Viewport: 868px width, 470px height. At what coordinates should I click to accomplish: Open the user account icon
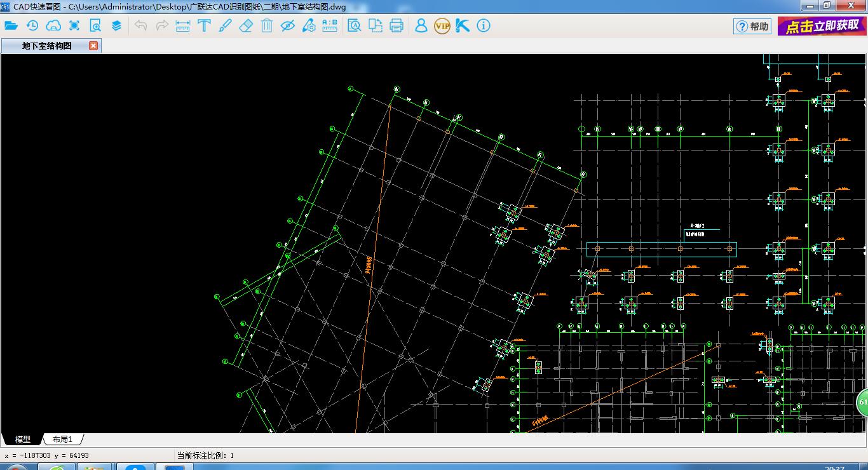click(x=421, y=26)
